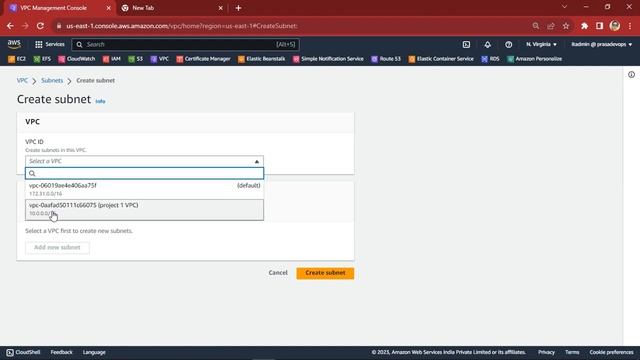The height and width of the screenshot is (360, 640).
Task: Open Elastic Beanstalk favorites shortcut
Action: 262,59
